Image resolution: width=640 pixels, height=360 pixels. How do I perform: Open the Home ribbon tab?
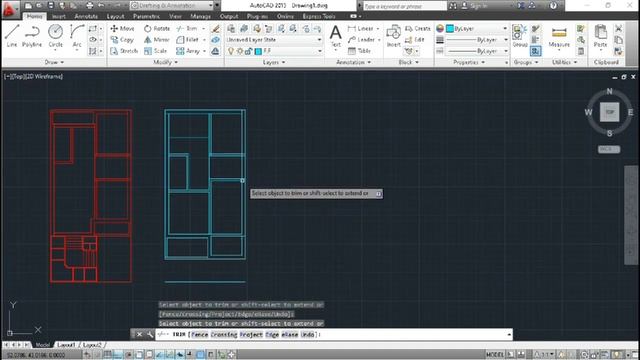[x=34, y=16]
